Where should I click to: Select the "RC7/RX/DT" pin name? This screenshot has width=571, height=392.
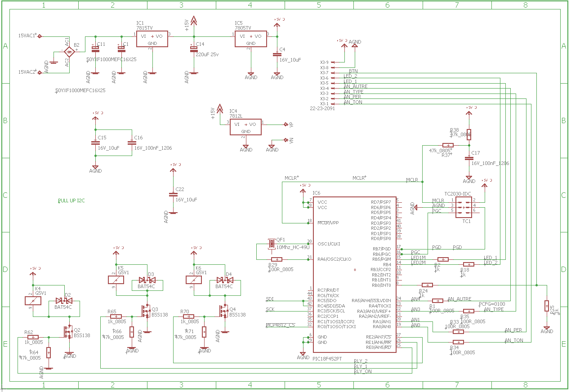pyautogui.click(x=328, y=290)
